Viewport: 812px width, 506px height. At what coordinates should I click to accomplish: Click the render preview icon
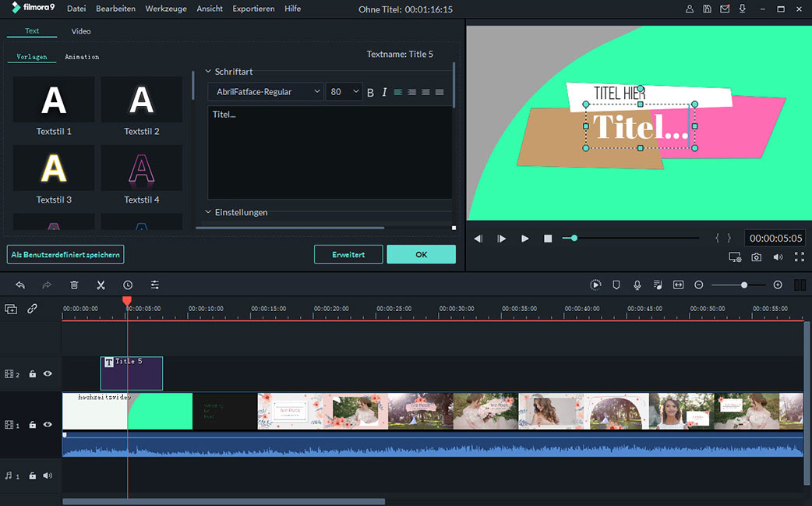595,285
